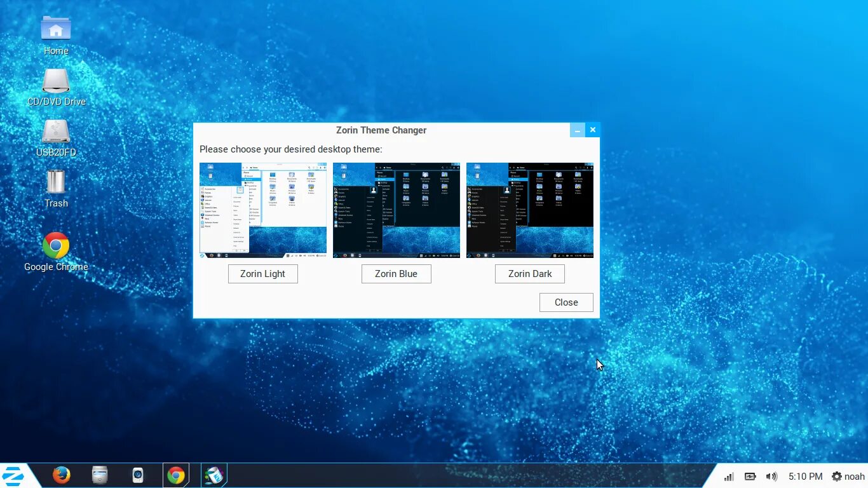Click the Close button in dialog
Viewport: 868px width, 488px height.
tap(566, 302)
